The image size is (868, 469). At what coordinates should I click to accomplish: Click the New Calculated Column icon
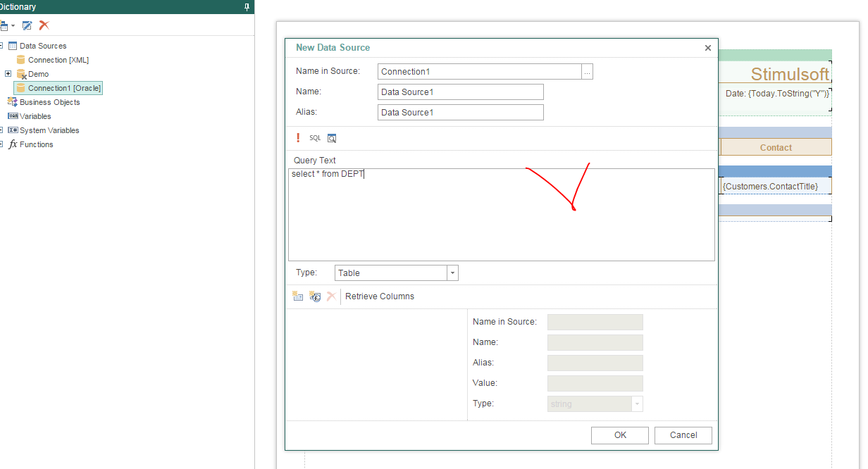pos(315,296)
